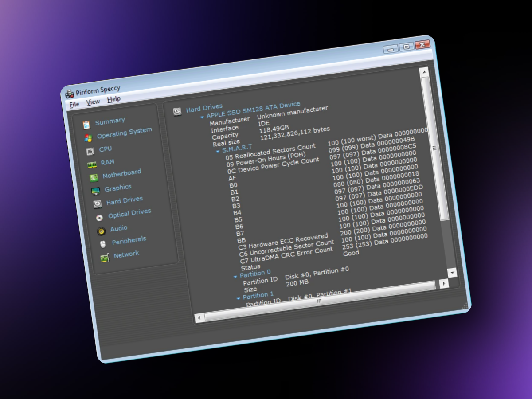Select the C6 Uncorrectable Sector Count row

286,248
